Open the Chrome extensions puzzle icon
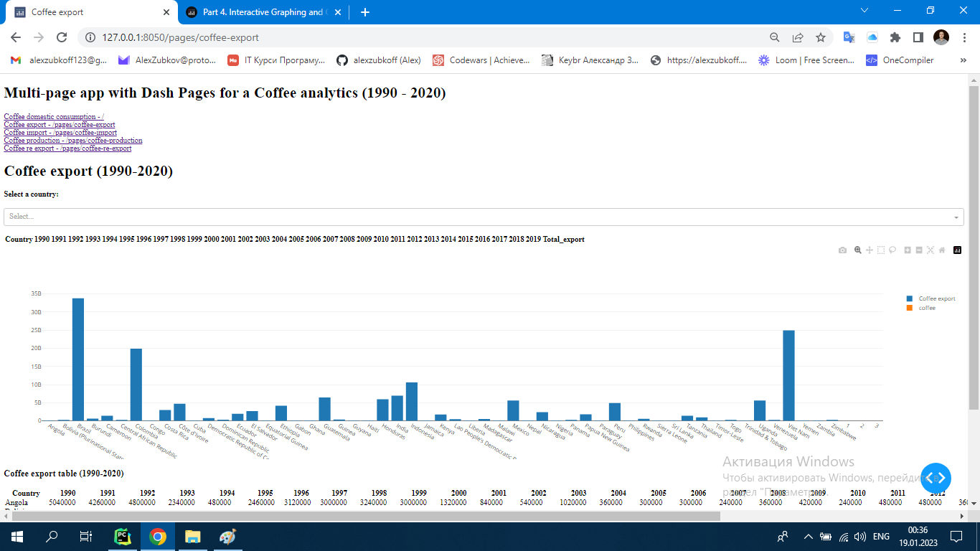 pos(895,37)
